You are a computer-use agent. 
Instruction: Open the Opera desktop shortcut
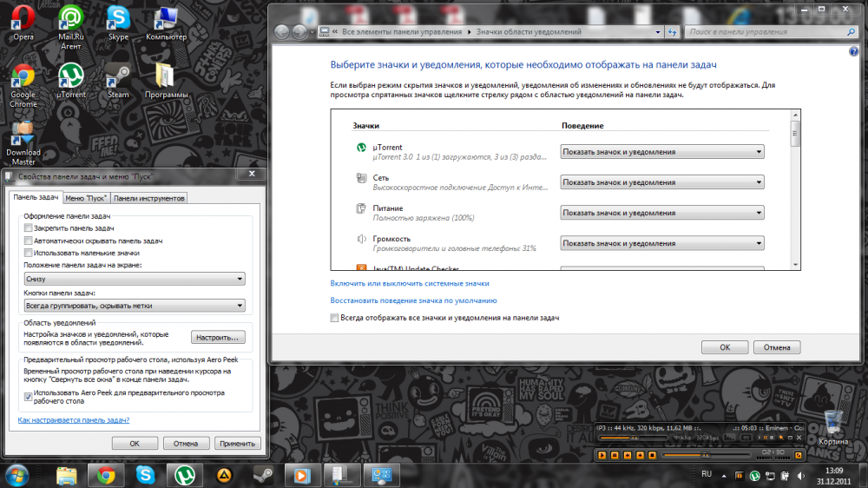[x=23, y=23]
